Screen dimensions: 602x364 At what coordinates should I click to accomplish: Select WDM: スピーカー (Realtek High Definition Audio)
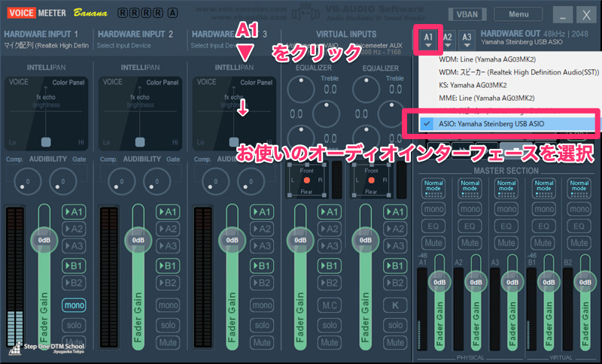pos(509,72)
